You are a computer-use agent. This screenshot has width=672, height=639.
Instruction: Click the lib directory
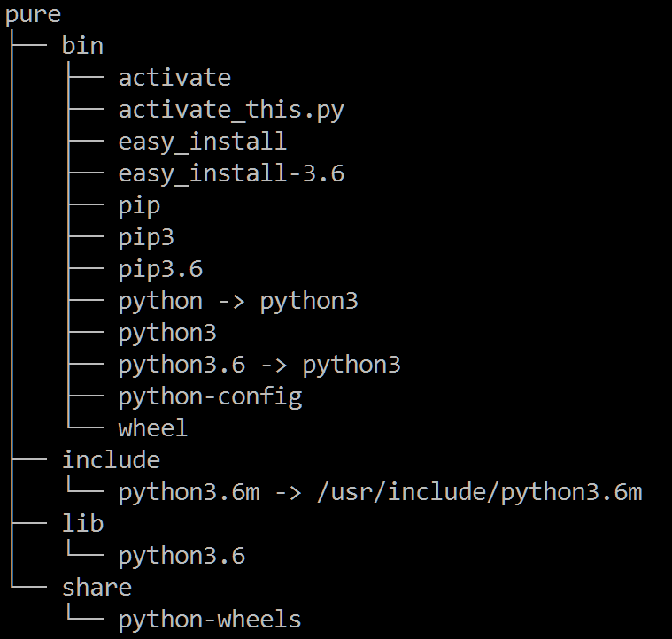[82, 523]
